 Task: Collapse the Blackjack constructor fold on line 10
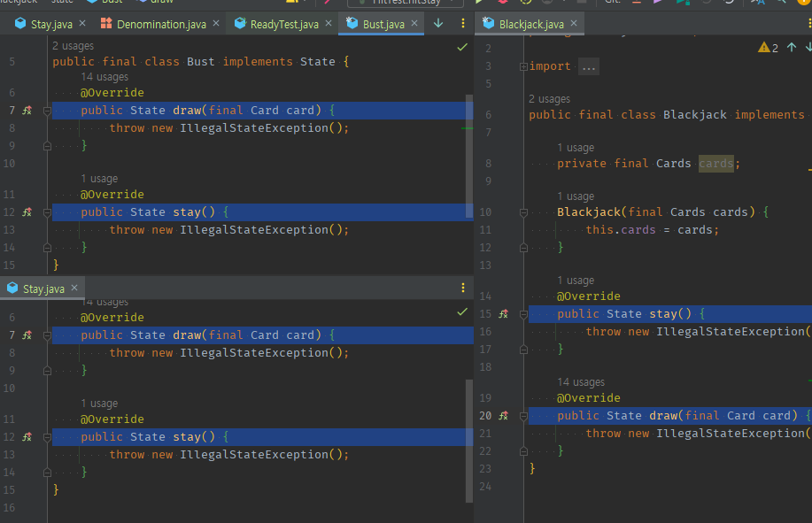click(523, 212)
